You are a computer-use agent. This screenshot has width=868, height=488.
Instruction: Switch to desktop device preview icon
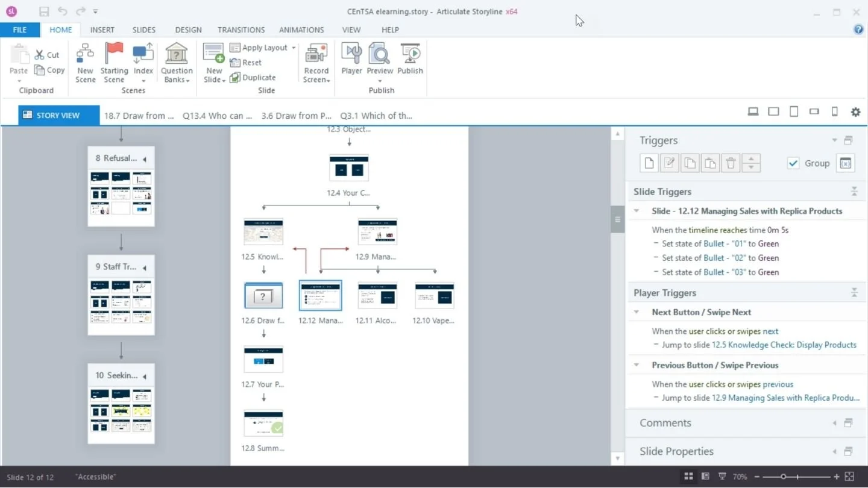click(753, 111)
